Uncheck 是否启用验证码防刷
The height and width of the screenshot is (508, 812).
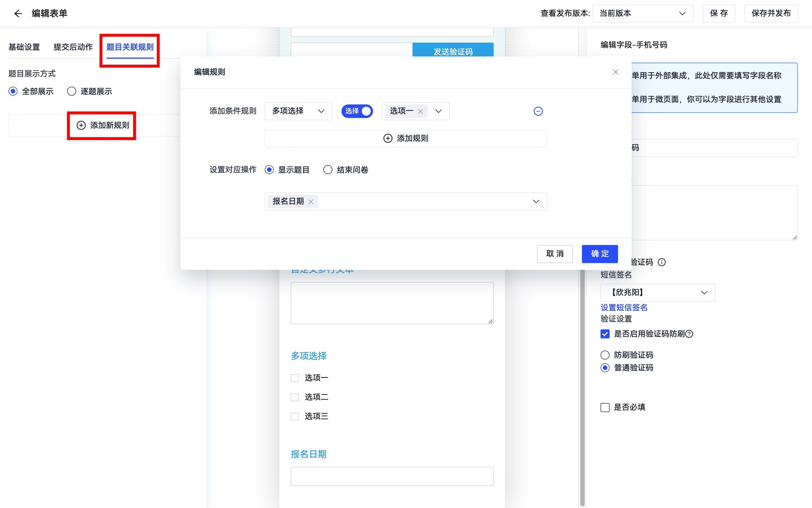(x=605, y=334)
